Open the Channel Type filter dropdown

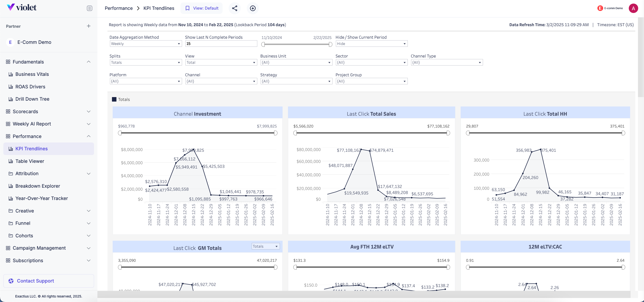(447, 62)
